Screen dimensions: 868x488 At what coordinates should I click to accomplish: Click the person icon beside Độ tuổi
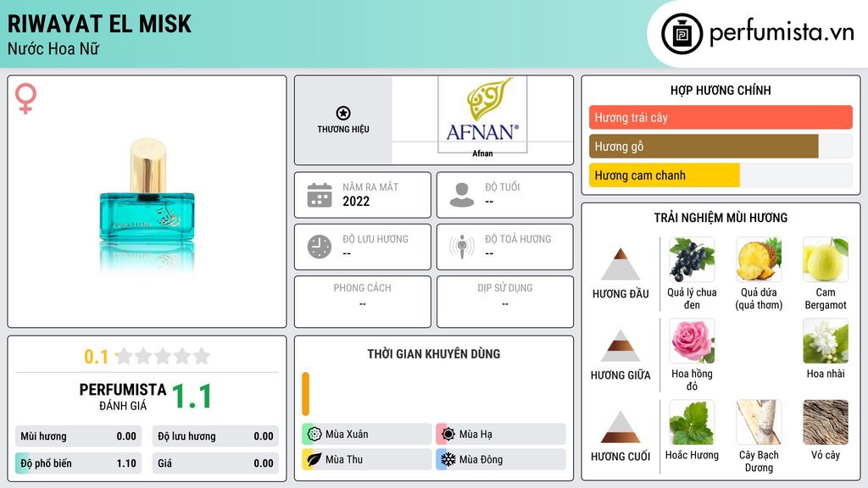461,195
